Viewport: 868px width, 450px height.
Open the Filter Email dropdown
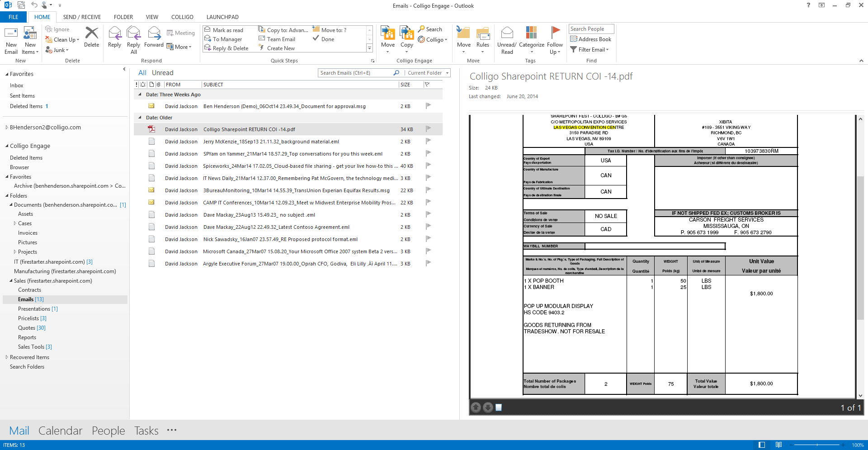coord(590,50)
